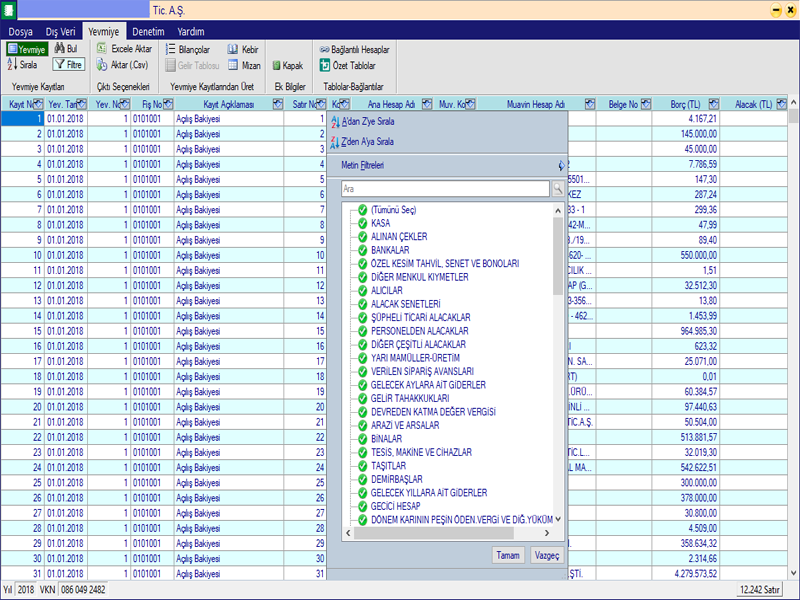Screen dimensions: 800x600
Task: Click the Bul binoculars tool
Action: [66, 48]
